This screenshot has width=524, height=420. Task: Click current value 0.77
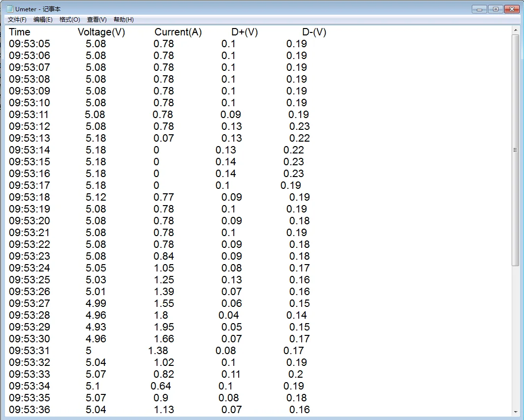(x=164, y=197)
